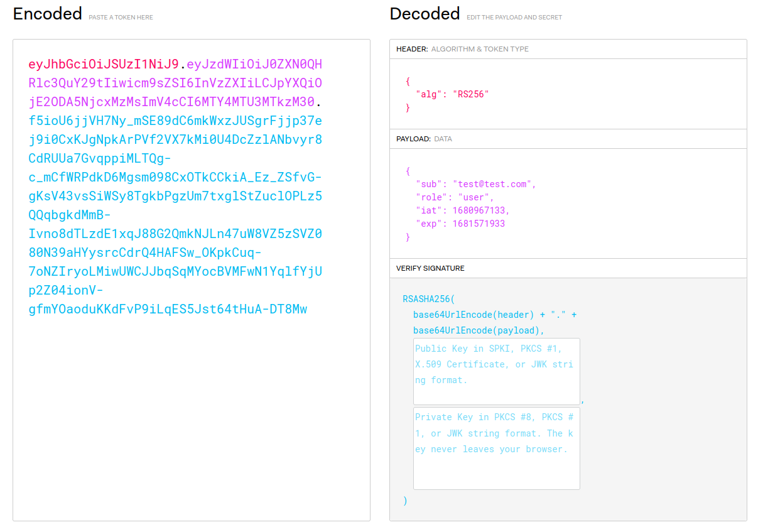The height and width of the screenshot is (532, 763).
Task: Select the PAYLOAD: DATA section label
Action: [x=424, y=139]
